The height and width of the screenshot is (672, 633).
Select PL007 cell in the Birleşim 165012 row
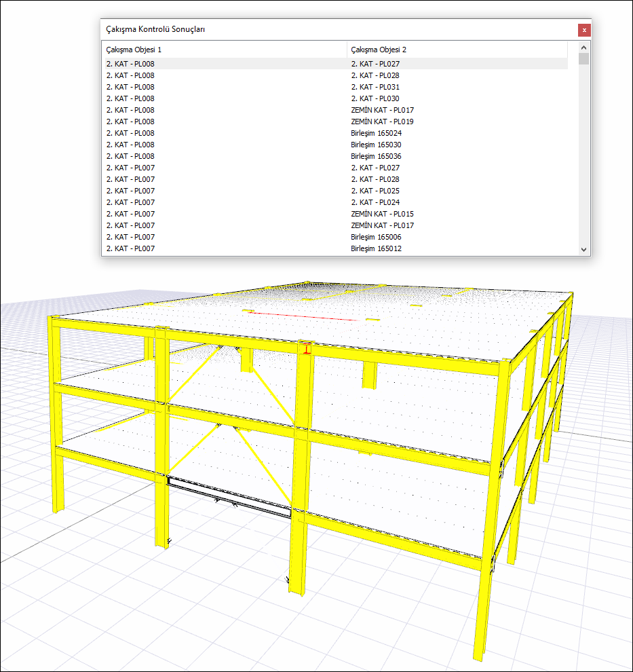coord(130,249)
